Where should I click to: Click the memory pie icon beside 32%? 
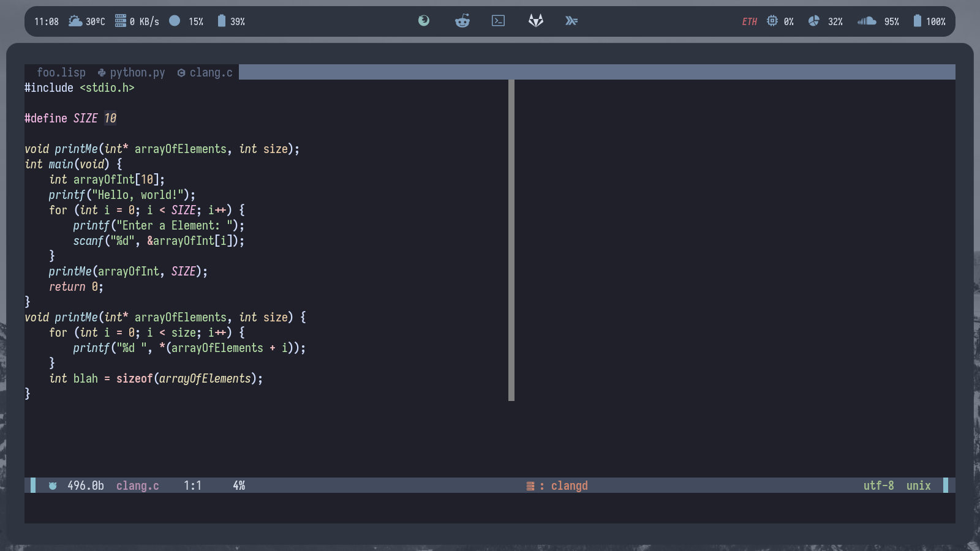[x=813, y=21]
